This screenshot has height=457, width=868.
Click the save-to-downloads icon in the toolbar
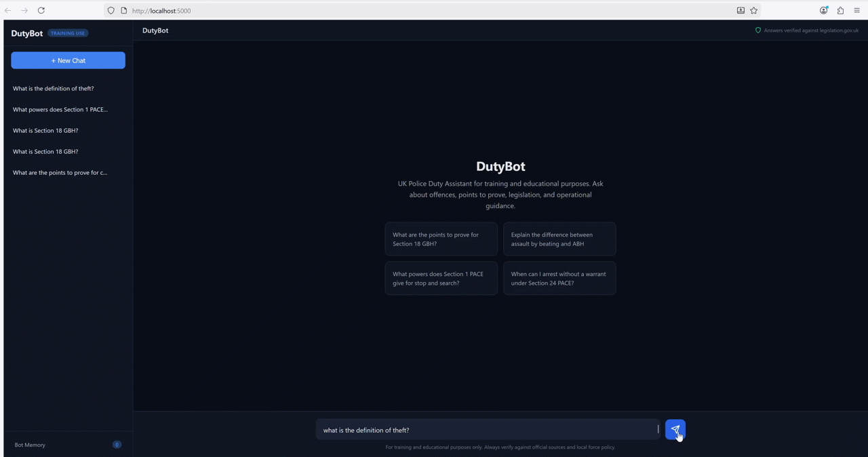coord(740,10)
